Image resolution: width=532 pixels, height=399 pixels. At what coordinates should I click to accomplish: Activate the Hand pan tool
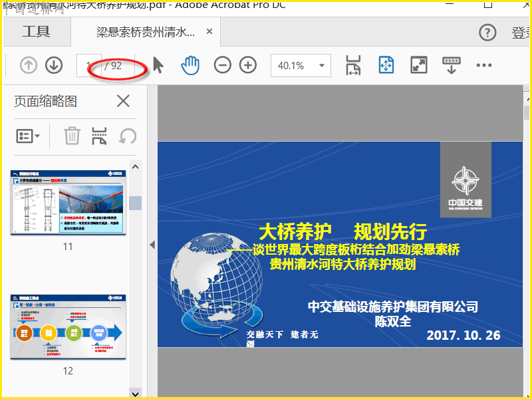[x=190, y=65]
